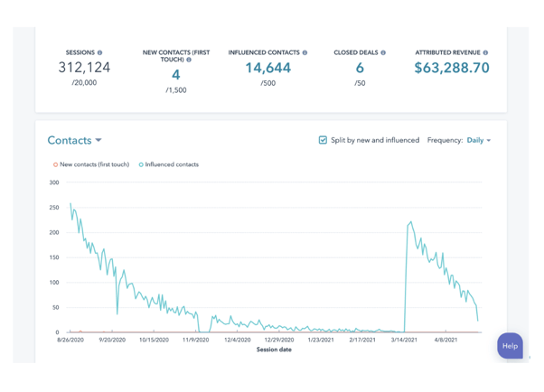The image size is (544, 392).
Task: Click the new contacts value 4
Action: pos(176,75)
